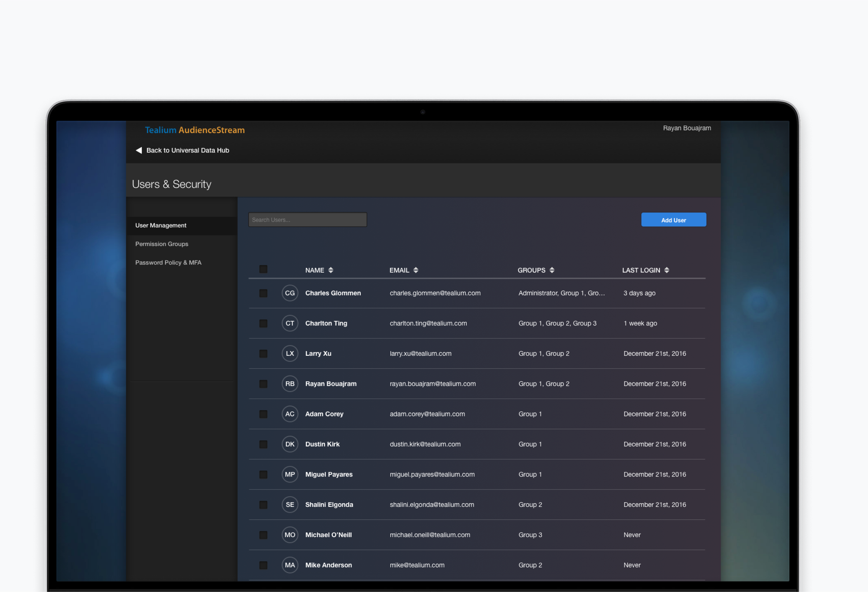Click the Tealium AudienceStream logo
Viewport: 868px width, 592px height.
(x=194, y=130)
